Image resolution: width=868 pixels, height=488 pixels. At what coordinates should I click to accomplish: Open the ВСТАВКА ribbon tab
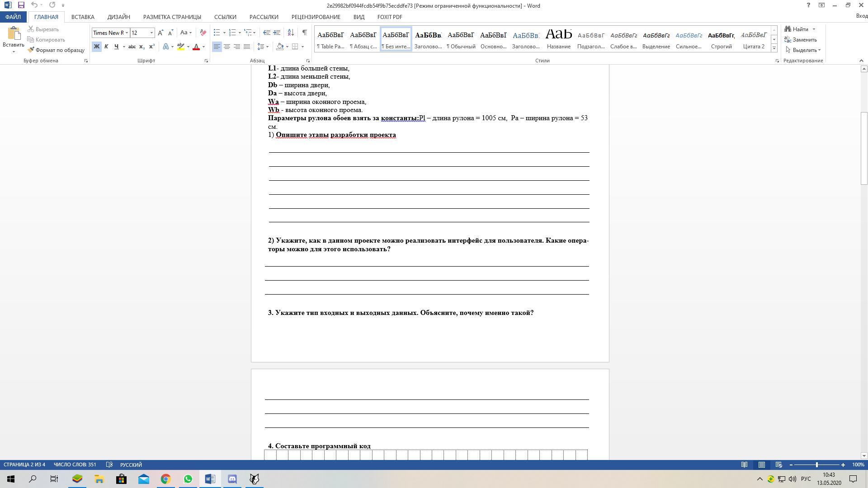pos(83,17)
